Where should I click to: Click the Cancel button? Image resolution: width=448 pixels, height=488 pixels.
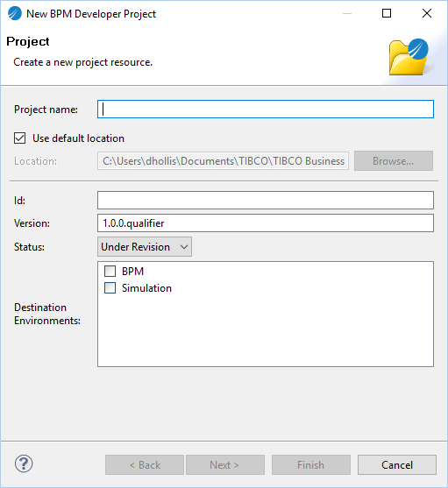(x=397, y=465)
